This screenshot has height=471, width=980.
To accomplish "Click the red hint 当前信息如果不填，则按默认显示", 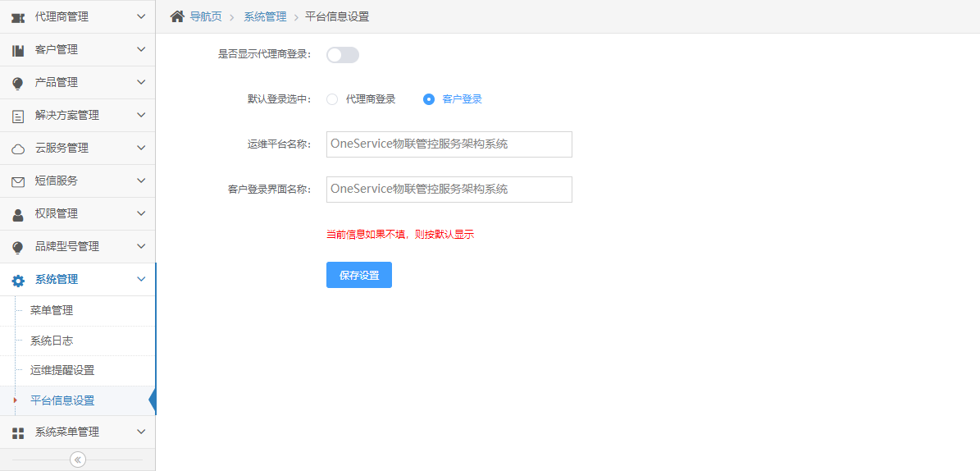I will tap(400, 235).
